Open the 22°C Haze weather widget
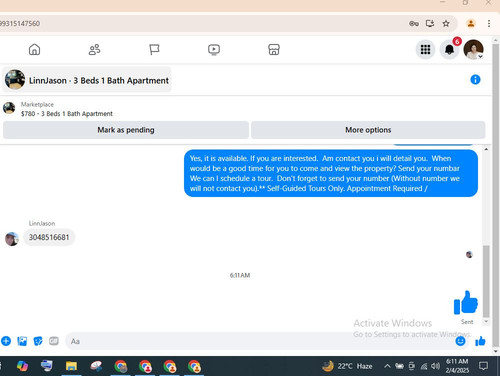 (347, 366)
